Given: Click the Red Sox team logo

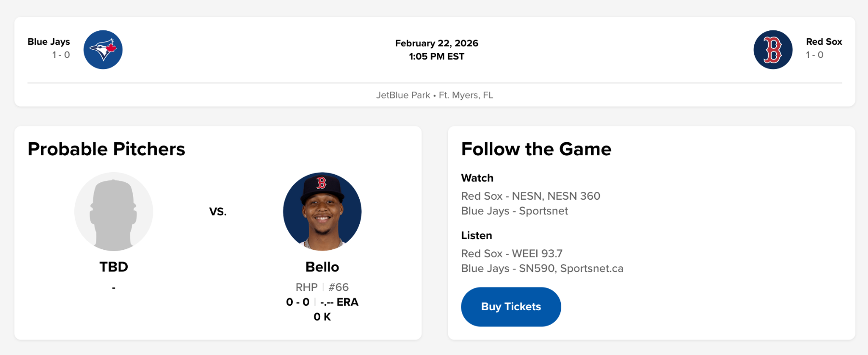Looking at the screenshot, I should click(773, 50).
